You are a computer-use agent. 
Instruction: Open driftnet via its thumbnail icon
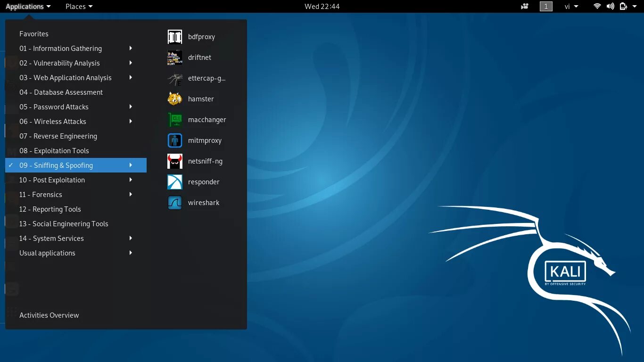click(175, 58)
